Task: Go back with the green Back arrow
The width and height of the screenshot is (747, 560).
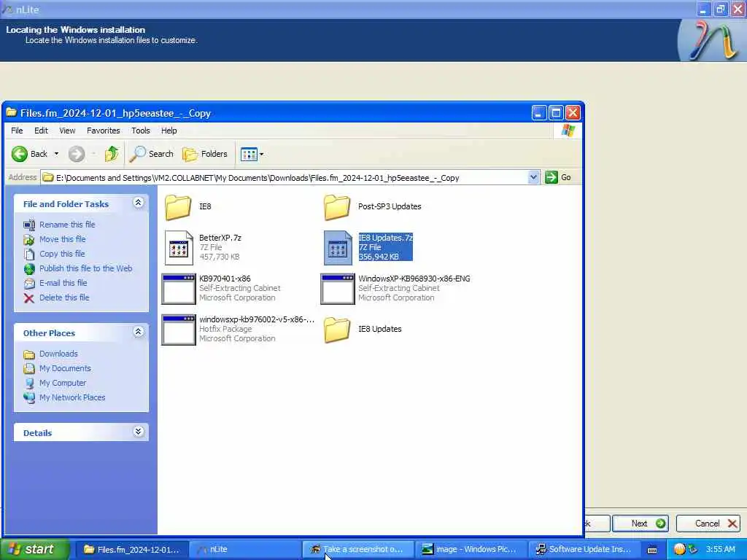Action: pyautogui.click(x=20, y=154)
